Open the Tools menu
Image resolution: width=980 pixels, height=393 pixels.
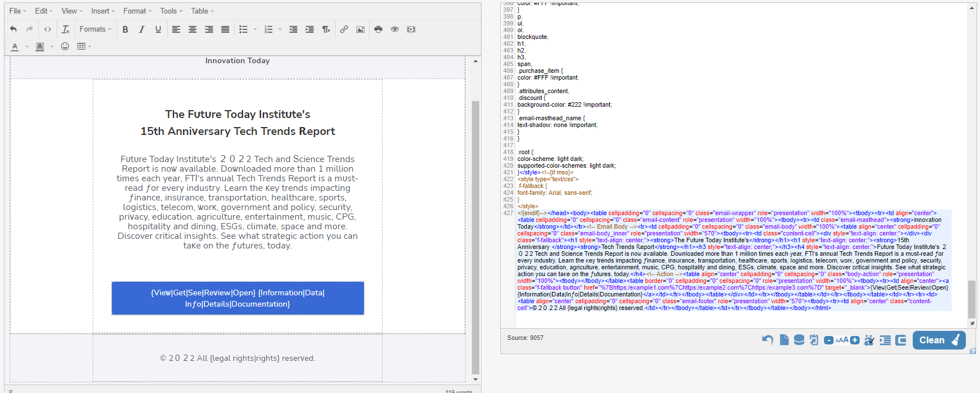[171, 11]
